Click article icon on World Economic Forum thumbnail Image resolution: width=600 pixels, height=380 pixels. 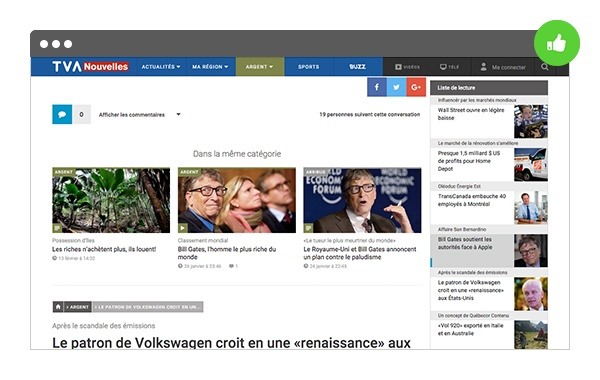[308, 228]
